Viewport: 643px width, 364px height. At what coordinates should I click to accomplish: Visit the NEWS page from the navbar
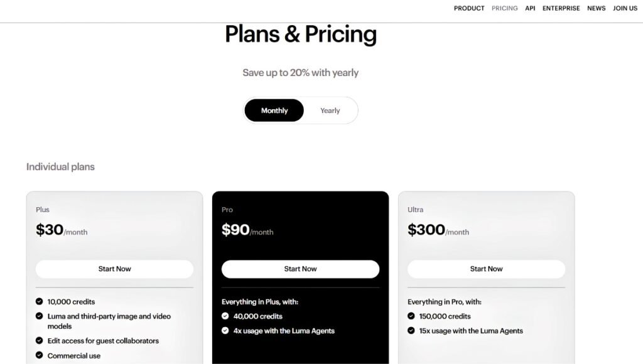coord(597,8)
